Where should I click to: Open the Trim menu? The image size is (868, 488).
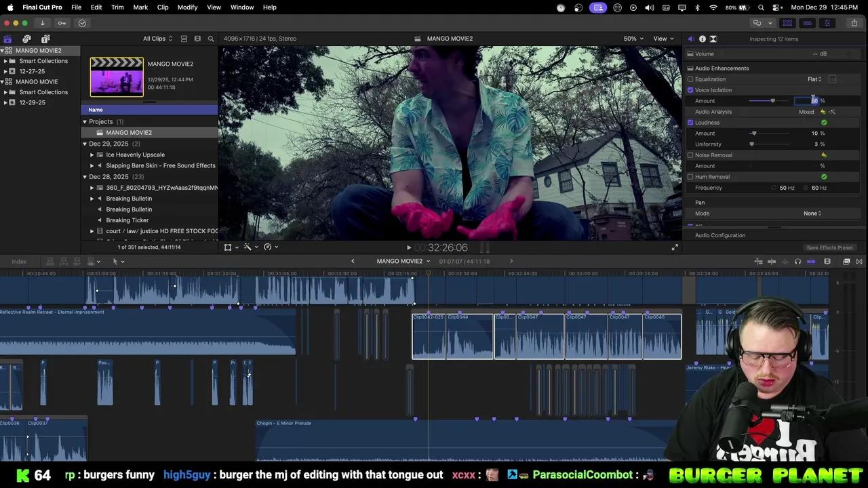117,7
